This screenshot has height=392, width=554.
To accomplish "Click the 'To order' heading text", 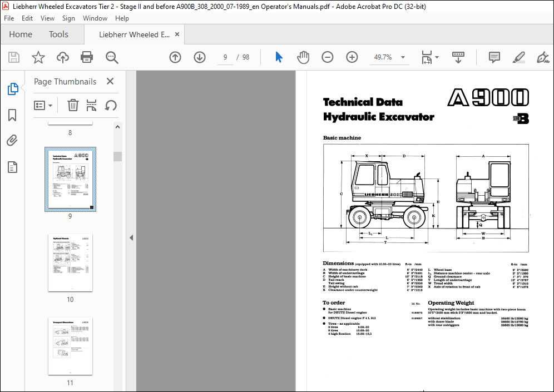I will point(334,302).
